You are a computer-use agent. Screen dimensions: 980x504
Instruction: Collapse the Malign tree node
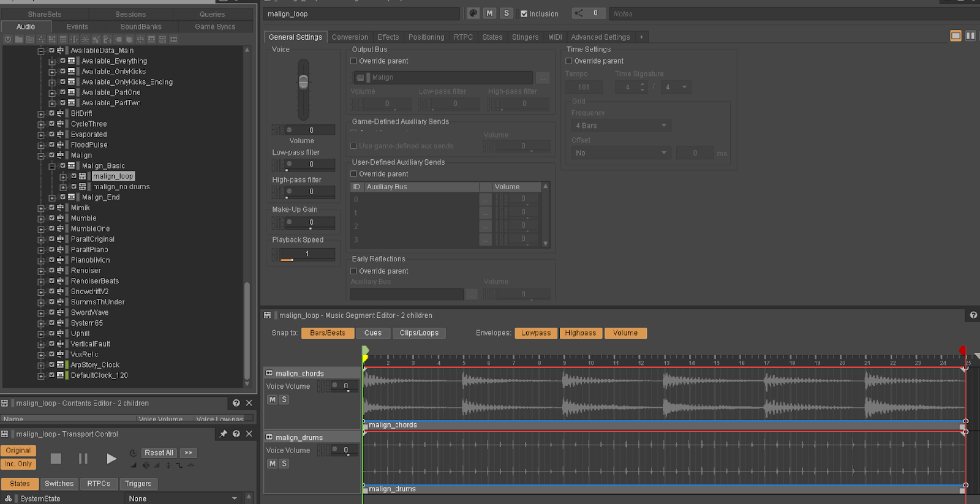tap(41, 156)
